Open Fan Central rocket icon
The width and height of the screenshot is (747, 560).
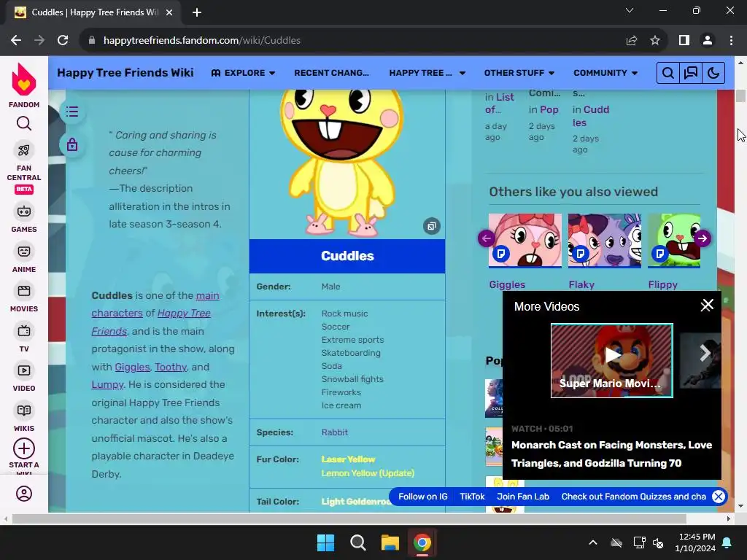tap(24, 150)
